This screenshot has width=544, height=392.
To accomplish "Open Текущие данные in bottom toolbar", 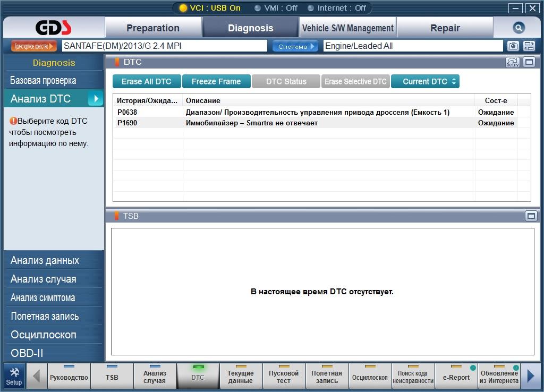I will (x=241, y=377).
